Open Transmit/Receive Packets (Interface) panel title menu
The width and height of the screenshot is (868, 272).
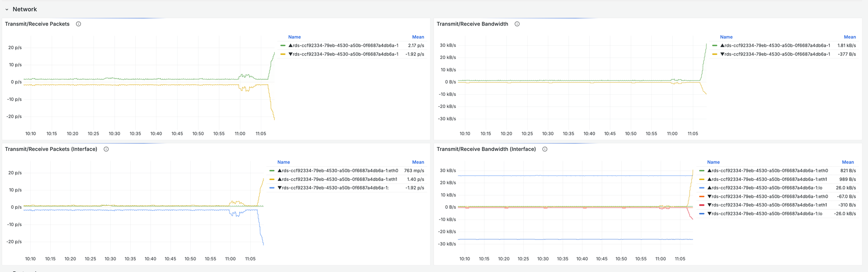(x=51, y=149)
